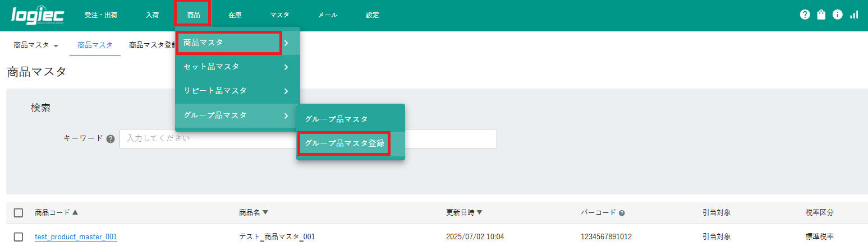Sort by 更新日時 column header
868x246 pixels.
point(464,212)
